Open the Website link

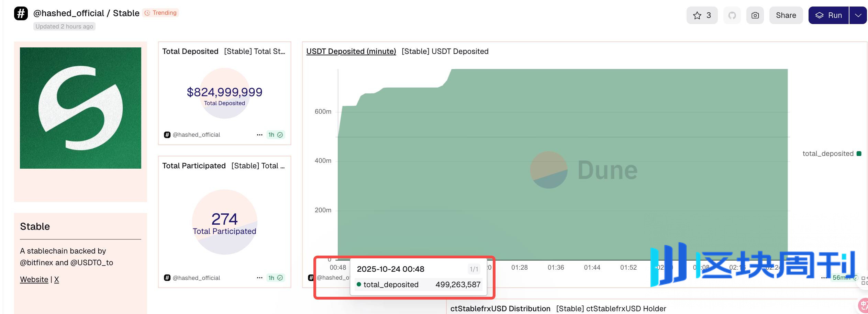pos(34,280)
